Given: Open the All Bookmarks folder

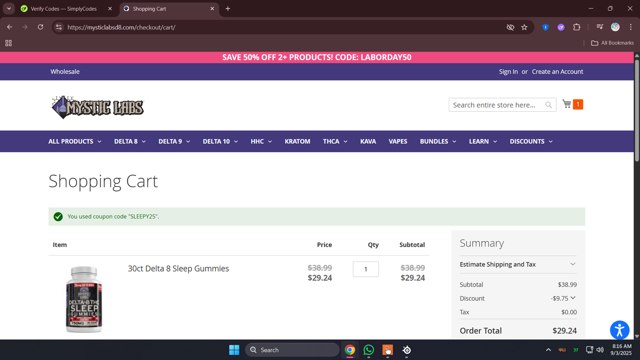Looking at the screenshot, I should click(612, 43).
